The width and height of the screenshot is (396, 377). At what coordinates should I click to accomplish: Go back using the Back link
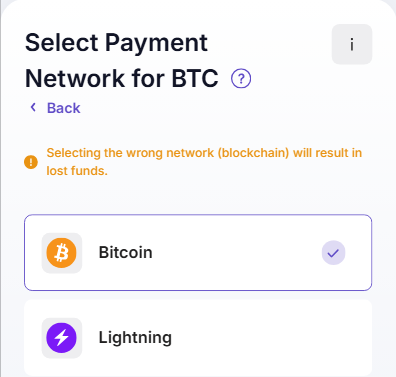[x=55, y=108]
